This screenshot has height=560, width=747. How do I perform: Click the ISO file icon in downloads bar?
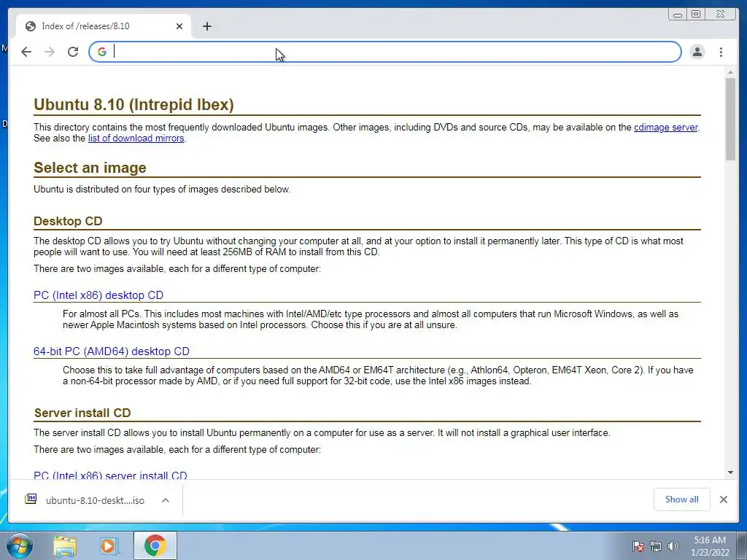point(31,499)
